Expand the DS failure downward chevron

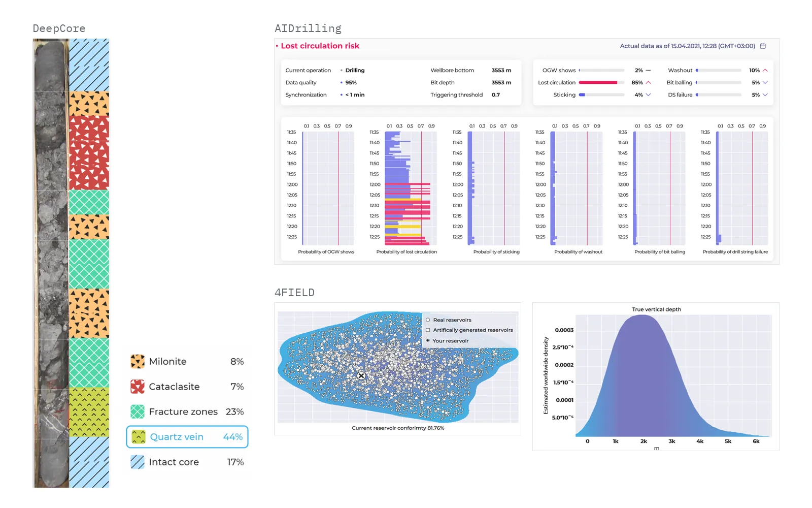pos(765,94)
